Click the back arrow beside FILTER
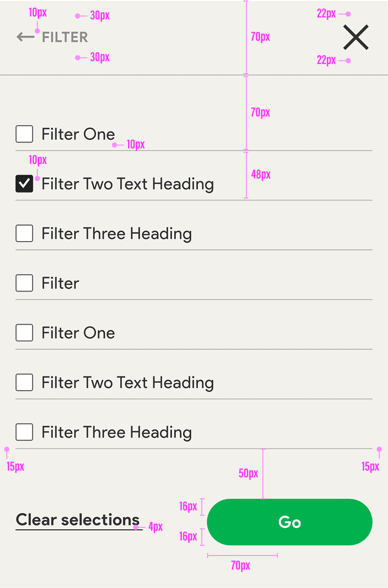This screenshot has width=388, height=588. pyautogui.click(x=25, y=37)
